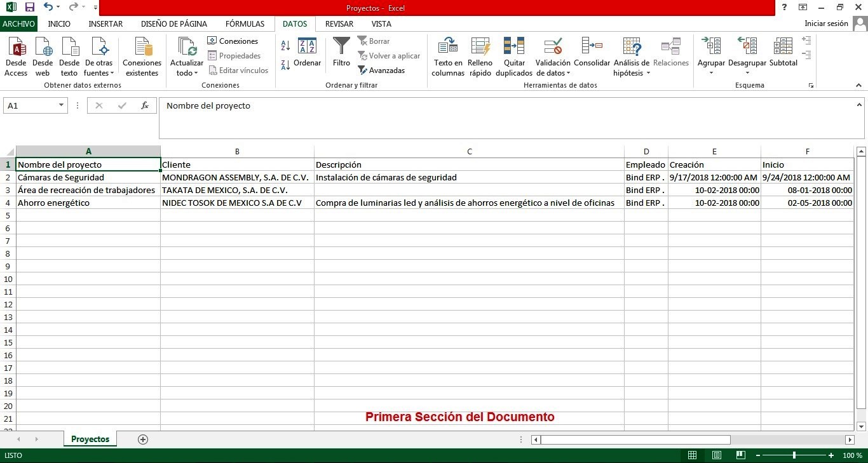Viewport: 868px width, 463px height.
Task: Toggle the Filtro funnel button
Action: 341,52
